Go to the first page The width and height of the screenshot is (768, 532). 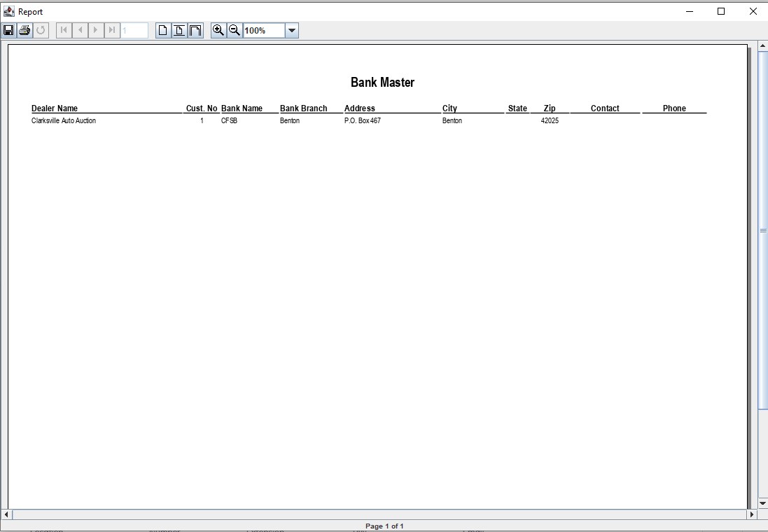click(64, 30)
